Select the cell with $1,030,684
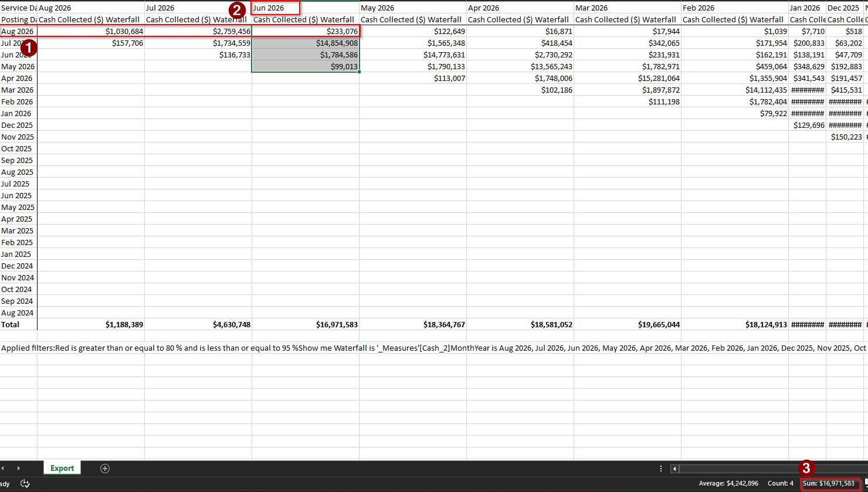The image size is (868, 492). (91, 31)
